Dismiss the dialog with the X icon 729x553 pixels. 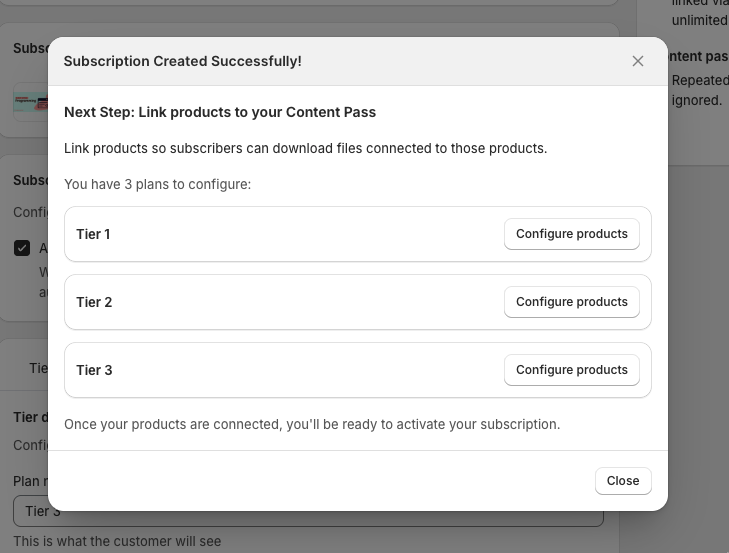(x=638, y=61)
